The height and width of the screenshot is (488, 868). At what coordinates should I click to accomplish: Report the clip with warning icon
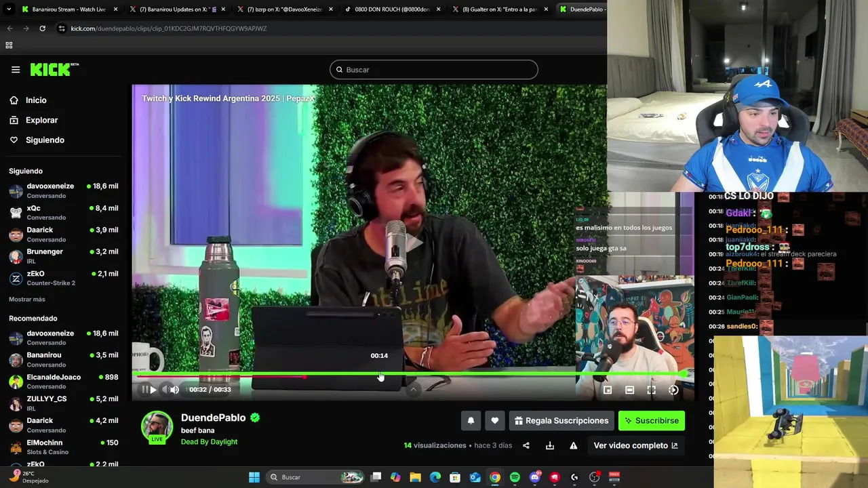click(x=574, y=445)
